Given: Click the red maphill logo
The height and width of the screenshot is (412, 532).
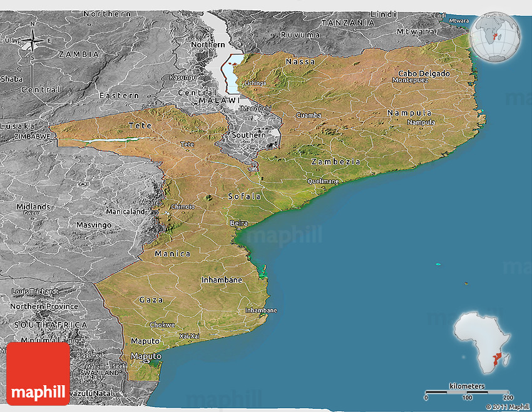Looking at the screenshot, I should click(x=38, y=374).
